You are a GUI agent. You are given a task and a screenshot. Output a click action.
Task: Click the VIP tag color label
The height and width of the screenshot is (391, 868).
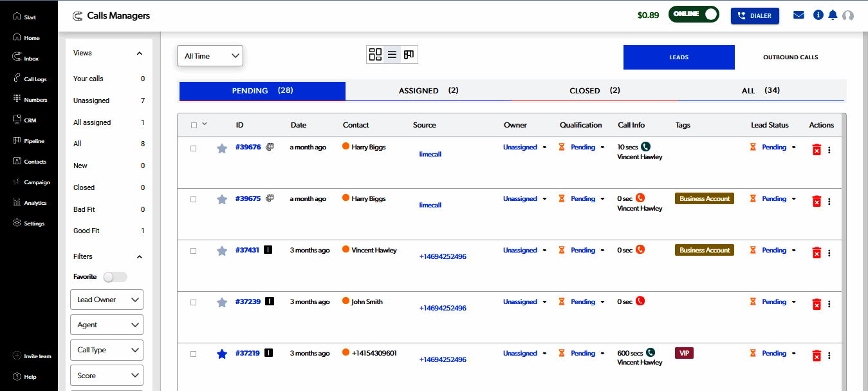(684, 353)
